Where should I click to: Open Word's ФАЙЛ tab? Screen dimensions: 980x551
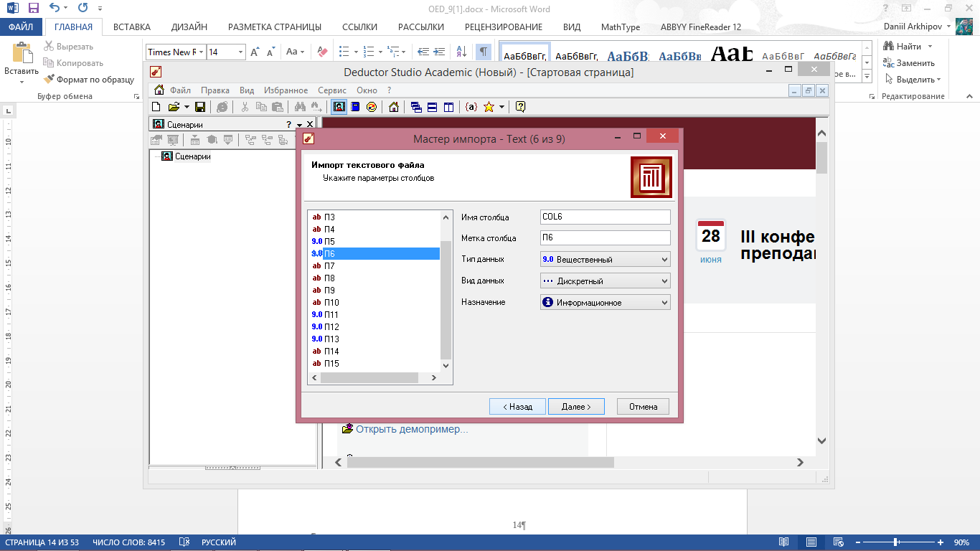click(x=21, y=27)
